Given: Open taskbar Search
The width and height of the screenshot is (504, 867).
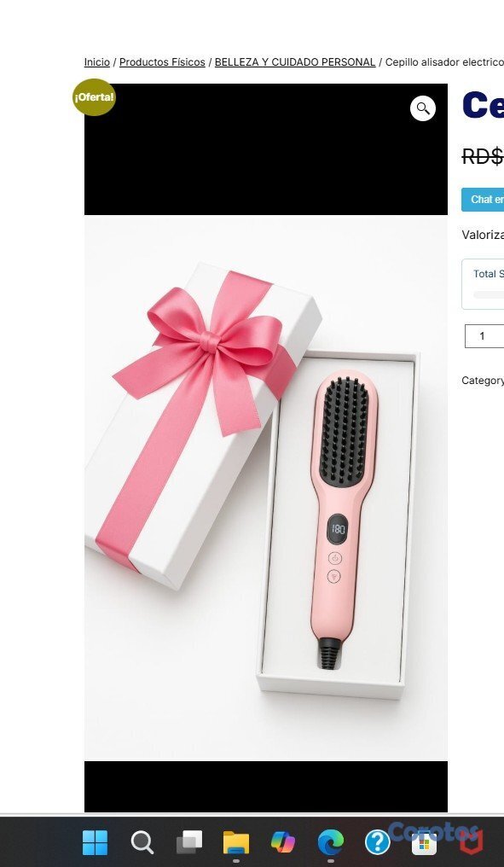Looking at the screenshot, I should pos(142,842).
